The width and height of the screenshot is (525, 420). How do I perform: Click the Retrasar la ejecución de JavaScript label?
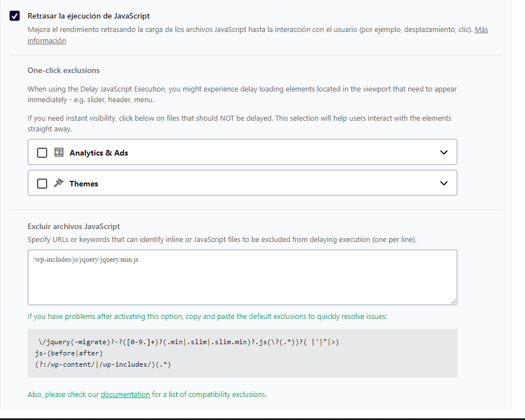[88, 16]
